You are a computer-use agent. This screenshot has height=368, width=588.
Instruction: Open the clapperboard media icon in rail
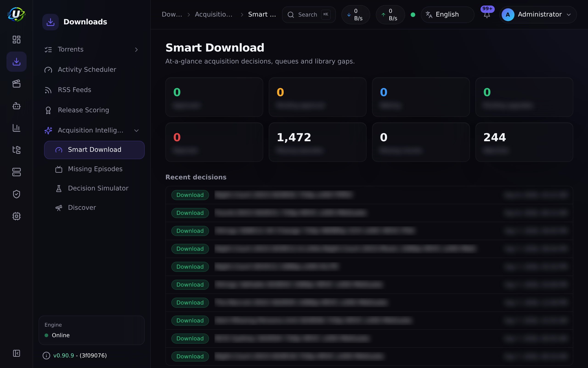click(16, 84)
